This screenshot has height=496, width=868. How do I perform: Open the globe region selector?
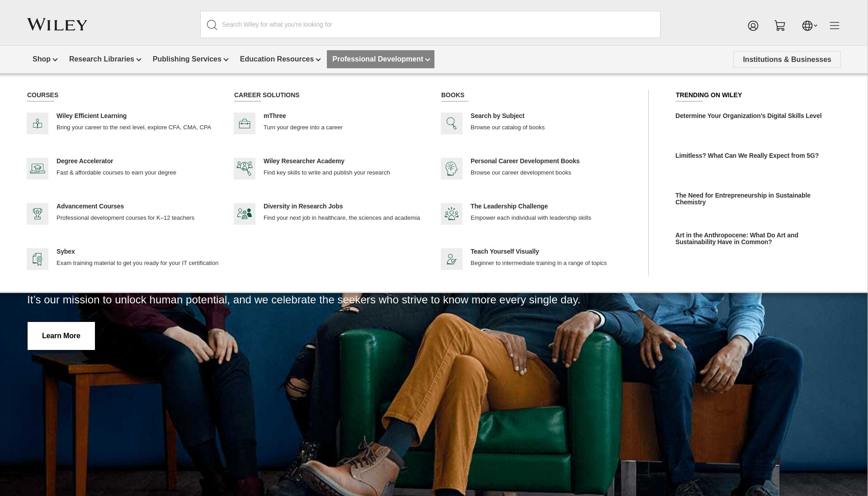[x=809, y=26]
